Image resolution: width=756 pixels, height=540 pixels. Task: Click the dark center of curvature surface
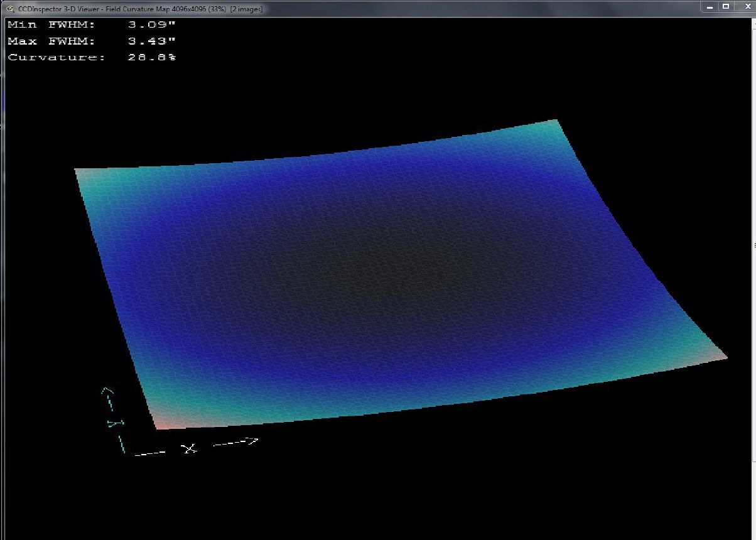[402, 270]
